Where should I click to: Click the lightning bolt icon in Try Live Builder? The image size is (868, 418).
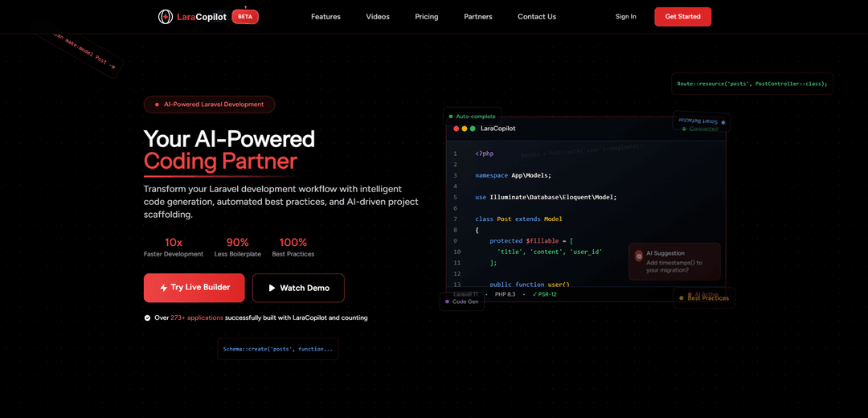(163, 288)
